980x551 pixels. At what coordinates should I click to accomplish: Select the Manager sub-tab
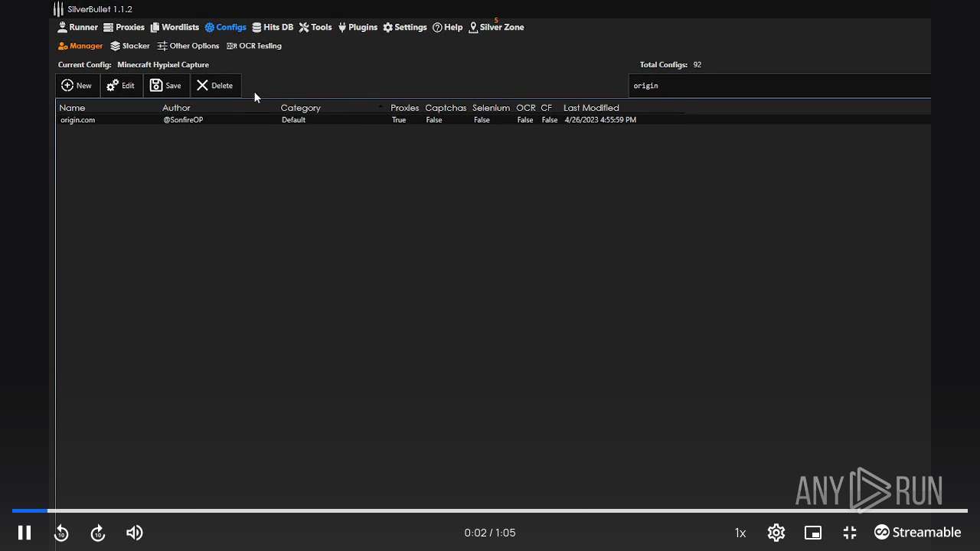click(80, 46)
